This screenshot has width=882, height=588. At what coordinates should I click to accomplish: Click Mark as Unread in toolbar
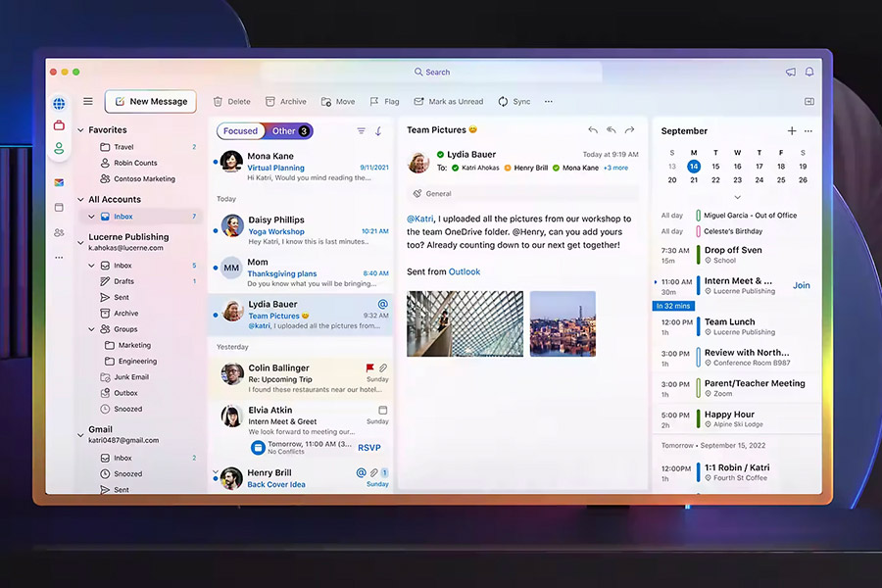(448, 102)
